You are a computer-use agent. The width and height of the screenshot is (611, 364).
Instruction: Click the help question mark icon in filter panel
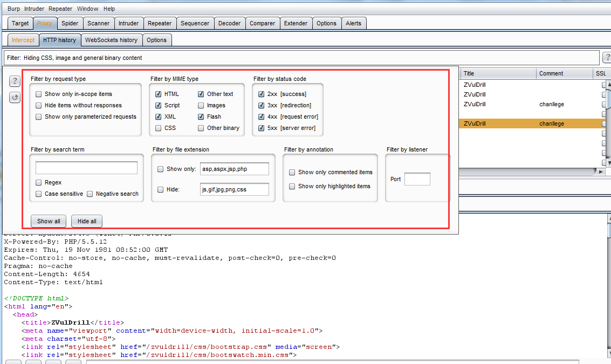[15, 81]
